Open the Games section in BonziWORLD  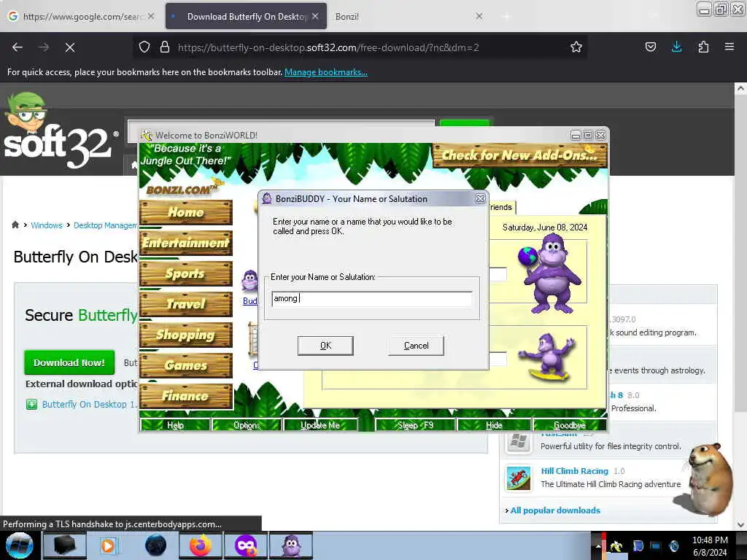186,365
